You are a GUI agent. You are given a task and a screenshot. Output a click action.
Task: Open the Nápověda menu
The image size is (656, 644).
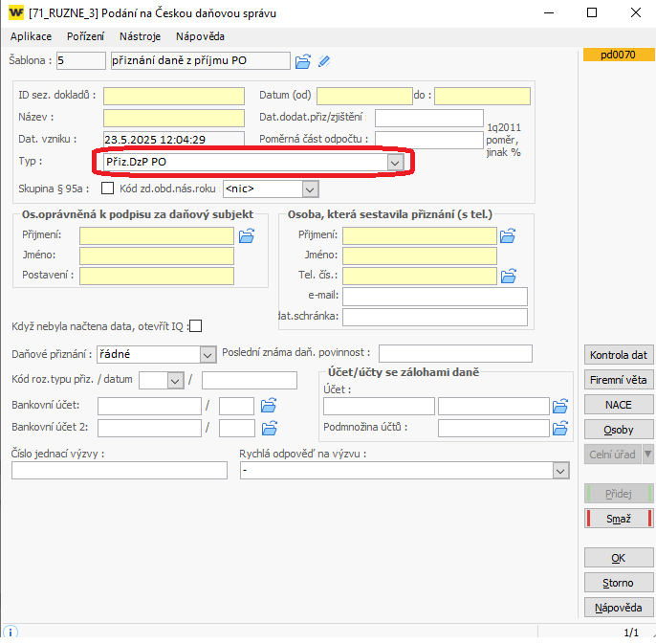click(200, 36)
